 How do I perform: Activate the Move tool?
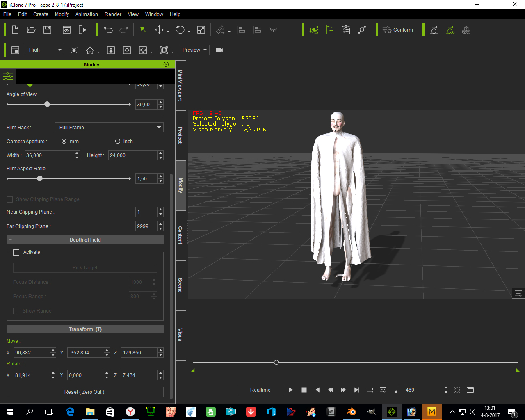[159, 30]
